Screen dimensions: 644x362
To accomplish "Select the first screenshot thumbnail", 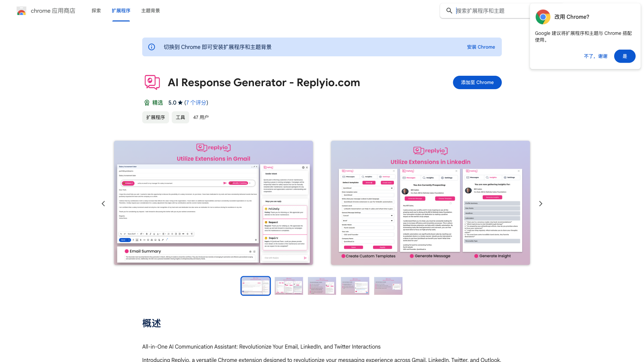I will click(256, 286).
